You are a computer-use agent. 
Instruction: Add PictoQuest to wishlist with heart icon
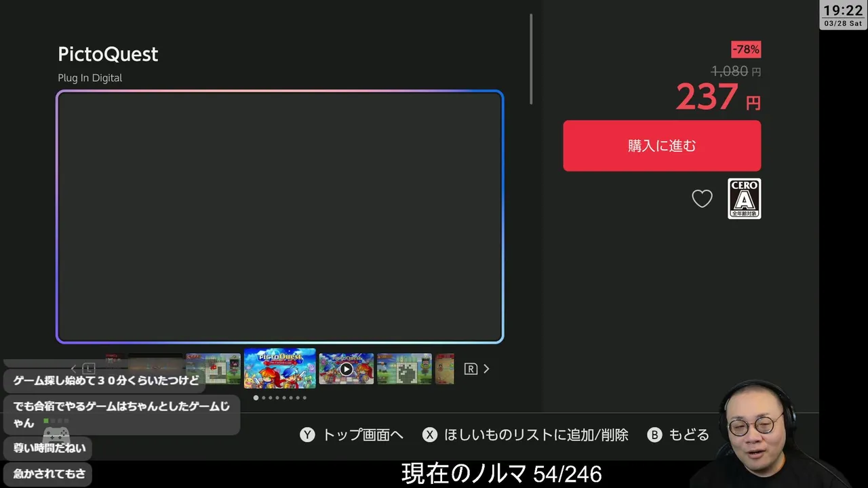[x=702, y=199]
